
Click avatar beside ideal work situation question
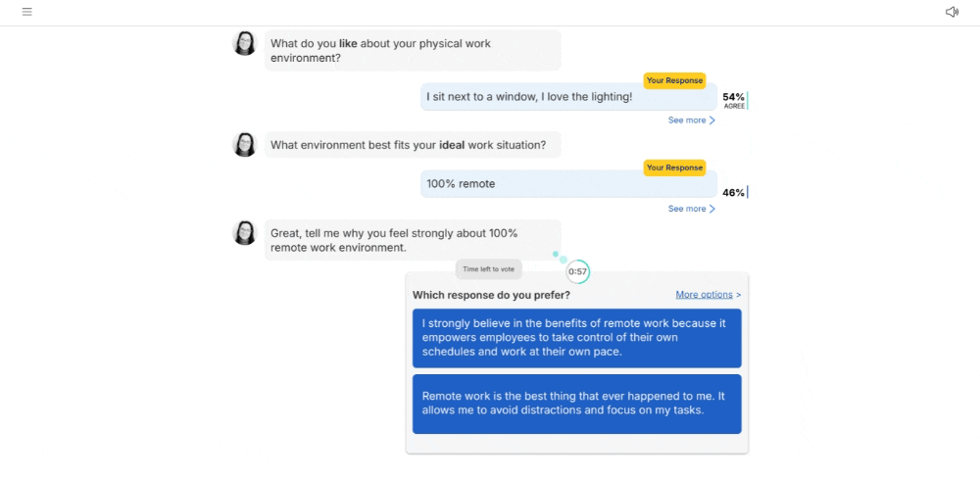(244, 145)
